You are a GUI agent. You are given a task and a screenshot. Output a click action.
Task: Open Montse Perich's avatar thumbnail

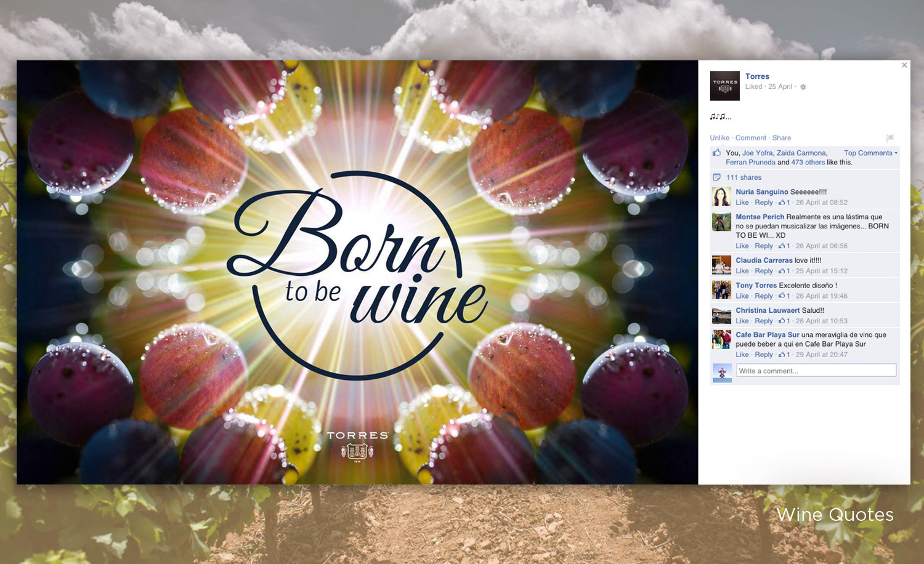pos(722,222)
